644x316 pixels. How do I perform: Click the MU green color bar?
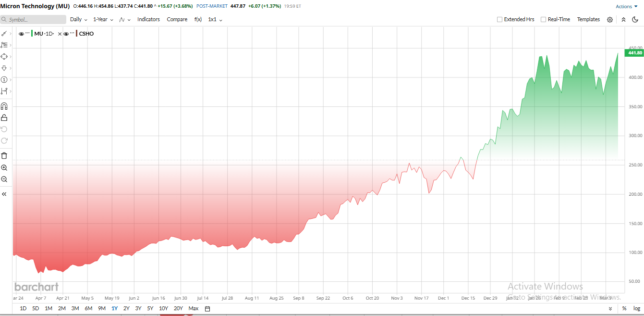point(32,33)
